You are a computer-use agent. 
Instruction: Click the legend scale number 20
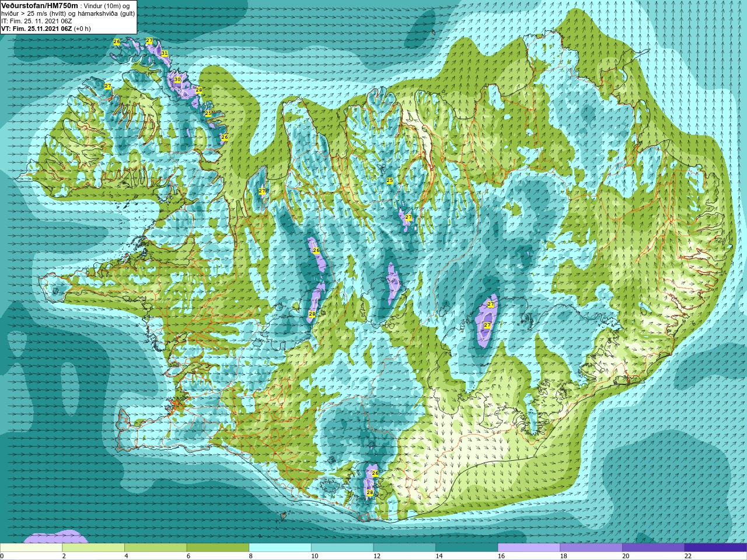pyautogui.click(x=626, y=556)
